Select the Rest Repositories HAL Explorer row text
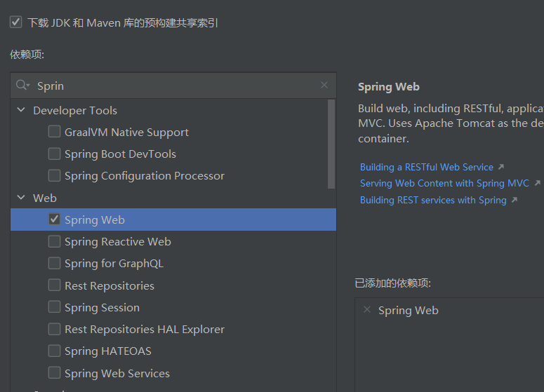 pyautogui.click(x=145, y=330)
